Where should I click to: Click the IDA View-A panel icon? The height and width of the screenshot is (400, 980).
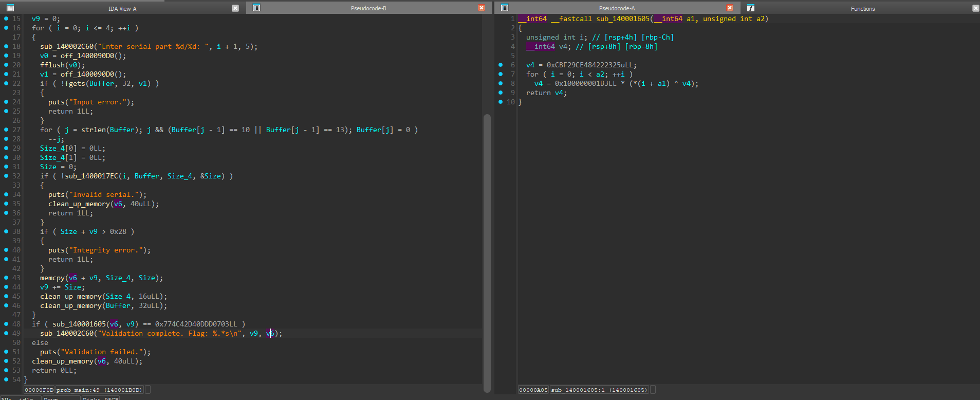point(10,8)
